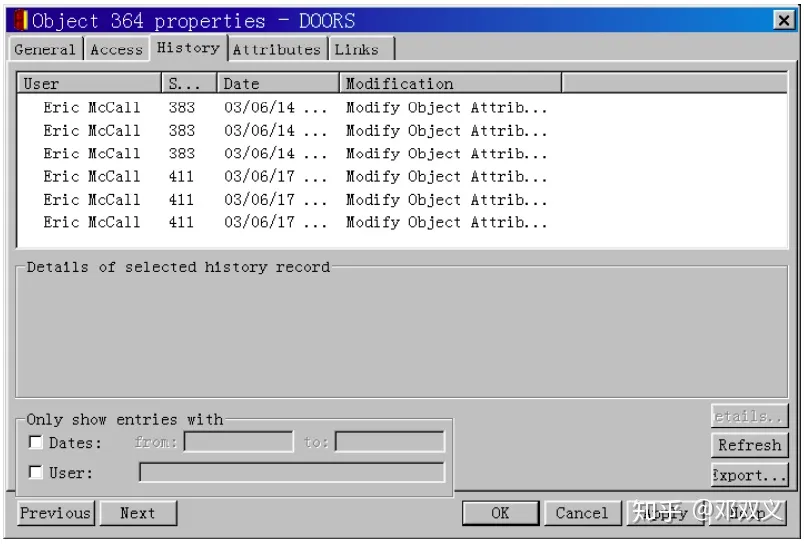Advance with the Next button
Viewport: 804px width, 544px height.
[138, 513]
